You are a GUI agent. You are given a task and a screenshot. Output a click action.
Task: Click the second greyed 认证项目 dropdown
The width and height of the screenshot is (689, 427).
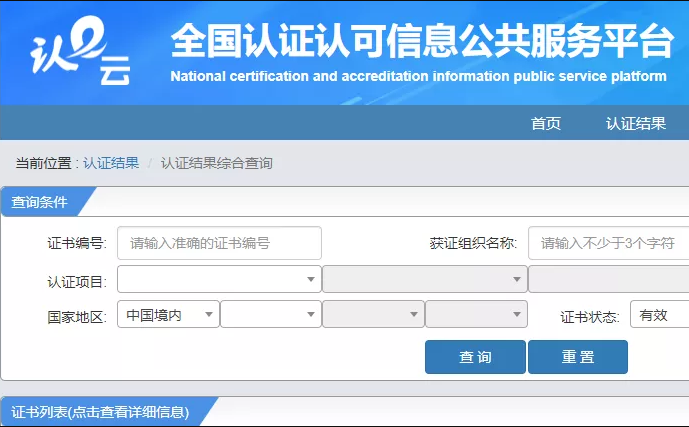(x=424, y=279)
